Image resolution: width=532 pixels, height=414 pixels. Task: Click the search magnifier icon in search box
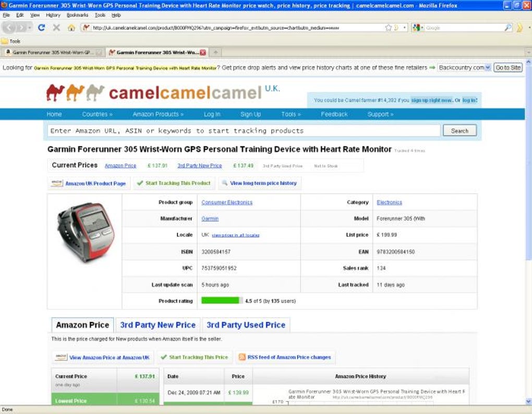pyautogui.click(x=508, y=28)
